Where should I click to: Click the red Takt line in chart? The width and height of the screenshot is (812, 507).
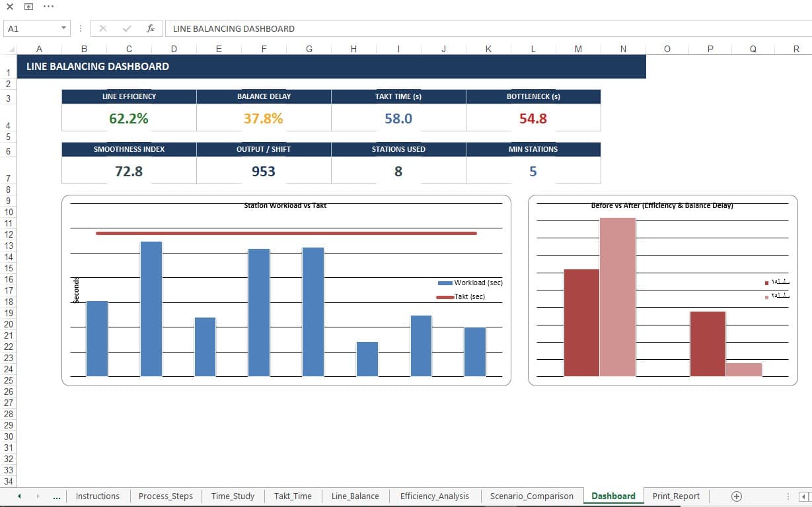click(x=286, y=233)
